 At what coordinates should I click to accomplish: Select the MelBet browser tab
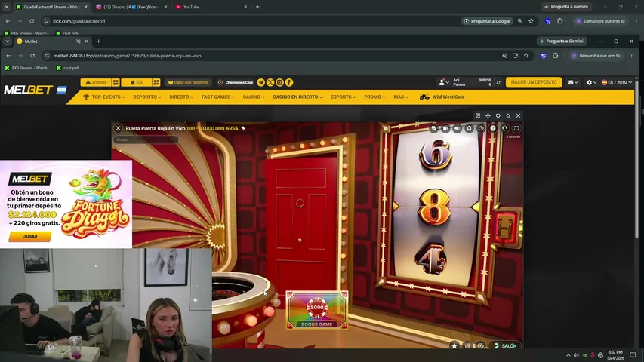pyautogui.click(x=52, y=41)
